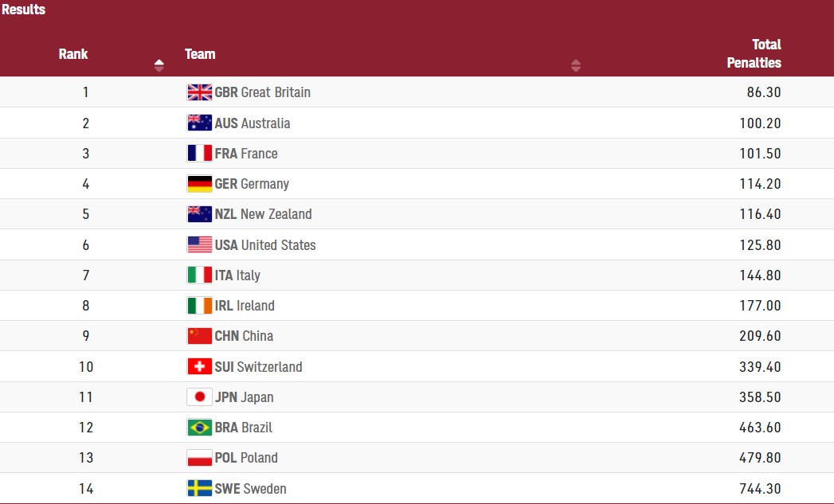Open the POL Poland team link
This screenshot has height=504, width=834.
click(246, 458)
